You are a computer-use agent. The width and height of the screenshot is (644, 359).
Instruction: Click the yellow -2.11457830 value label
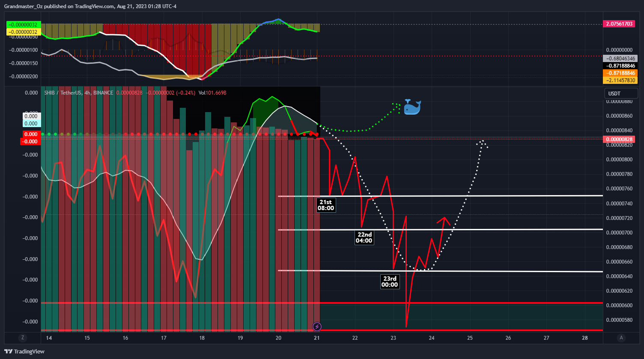[620, 80]
